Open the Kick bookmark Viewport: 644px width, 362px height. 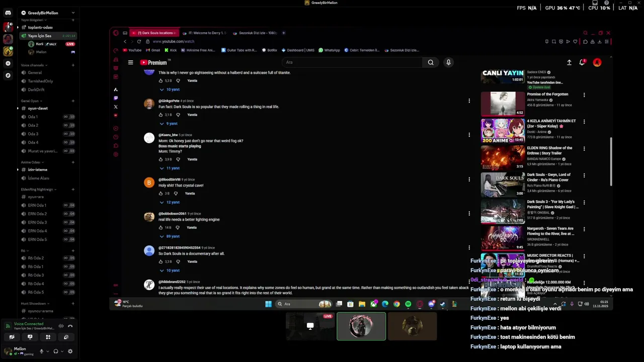(x=171, y=50)
